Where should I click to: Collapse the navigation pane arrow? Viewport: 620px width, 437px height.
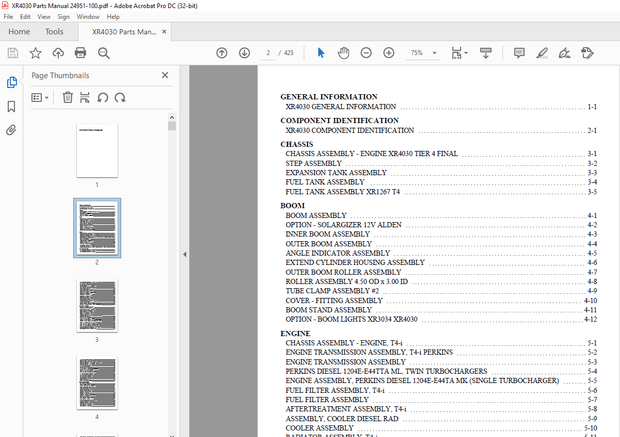click(x=185, y=254)
